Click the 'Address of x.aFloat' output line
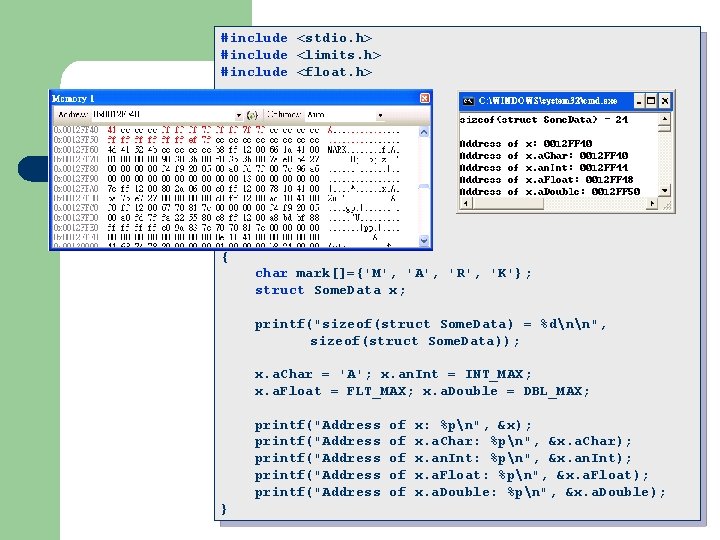The image size is (720, 540). pos(546,180)
